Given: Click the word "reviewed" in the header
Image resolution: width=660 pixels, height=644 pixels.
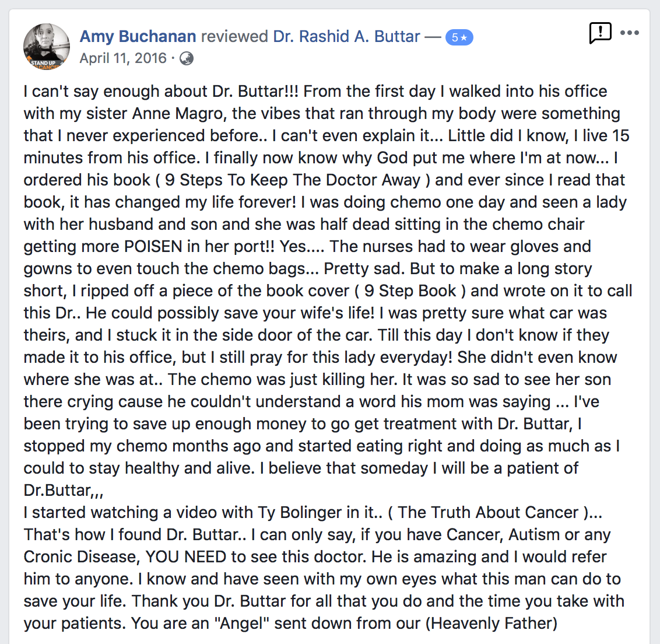Looking at the screenshot, I should click(234, 37).
